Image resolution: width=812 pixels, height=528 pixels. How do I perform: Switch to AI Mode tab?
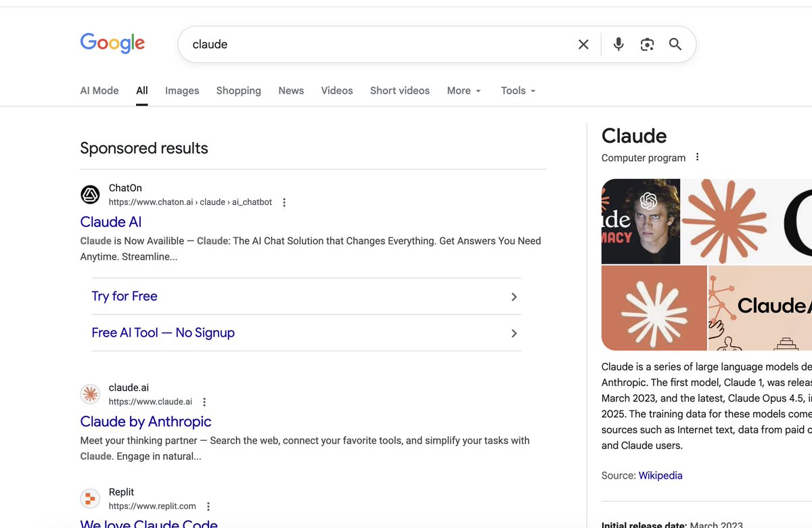pyautogui.click(x=99, y=91)
